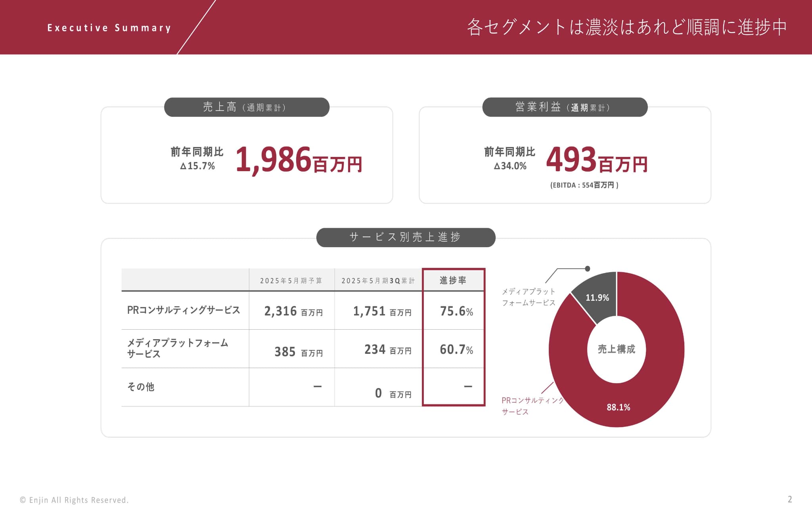
Task: Click the '△15.7%' year-over-year value
Action: [197, 166]
